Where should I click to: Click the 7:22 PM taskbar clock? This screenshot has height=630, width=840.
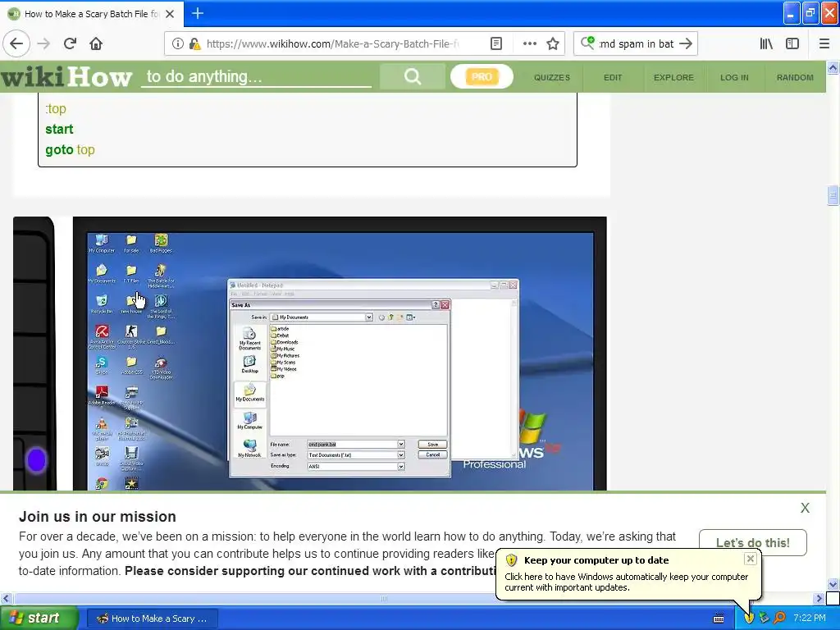coord(810,619)
